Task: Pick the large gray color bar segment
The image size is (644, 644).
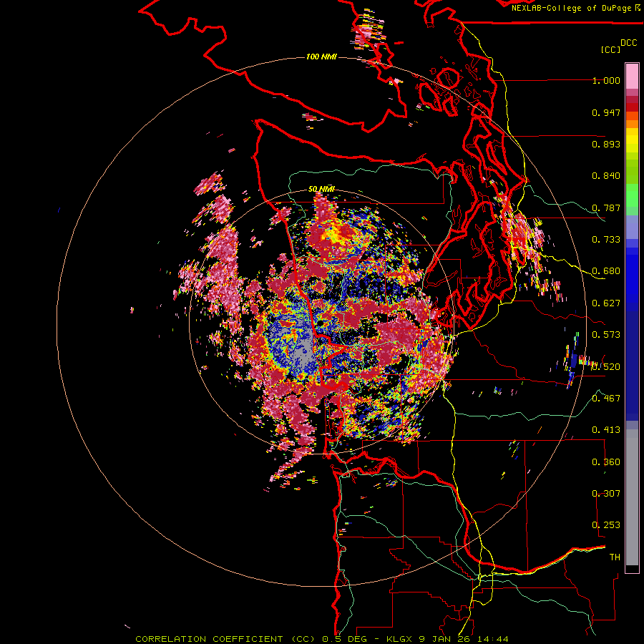Action: pos(632,497)
